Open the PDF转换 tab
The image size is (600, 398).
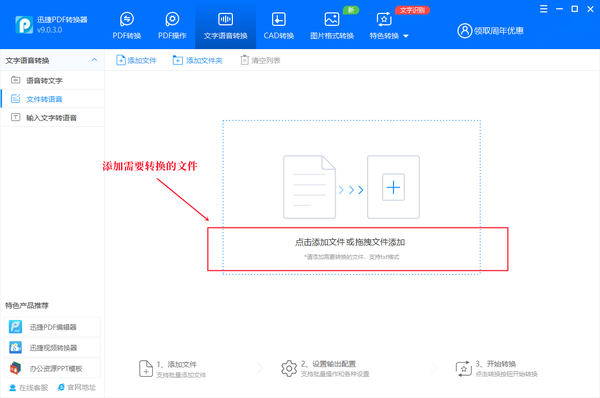click(127, 26)
